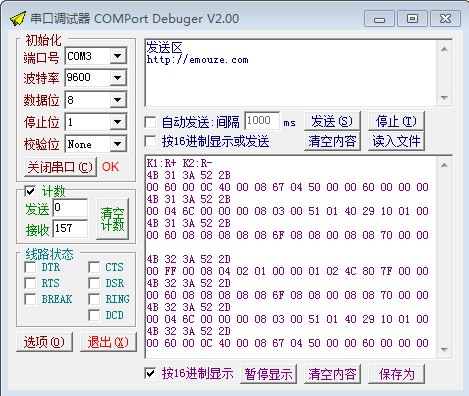Toggle the DTR checkbox
The image size is (469, 396).
point(30,267)
